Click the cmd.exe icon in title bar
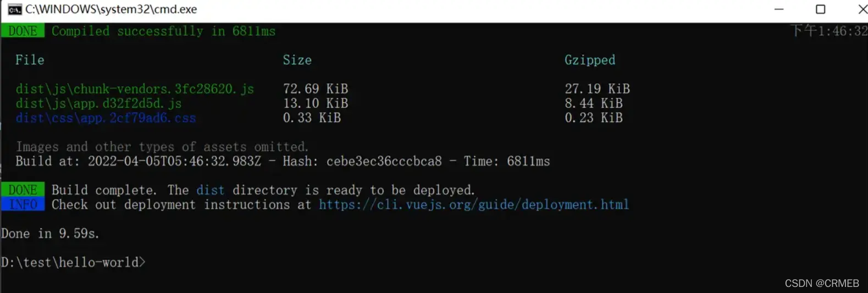Image resolution: width=868 pixels, height=293 pixels. (14, 9)
